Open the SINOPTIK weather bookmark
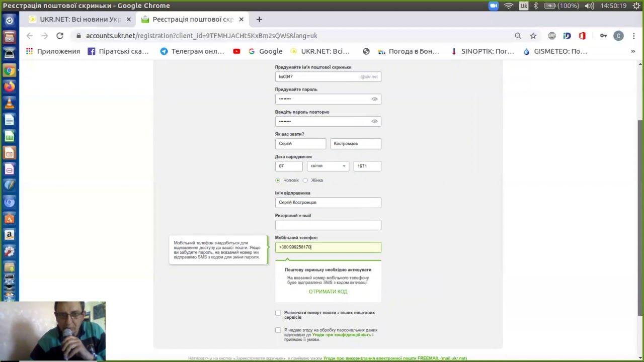 coord(482,51)
